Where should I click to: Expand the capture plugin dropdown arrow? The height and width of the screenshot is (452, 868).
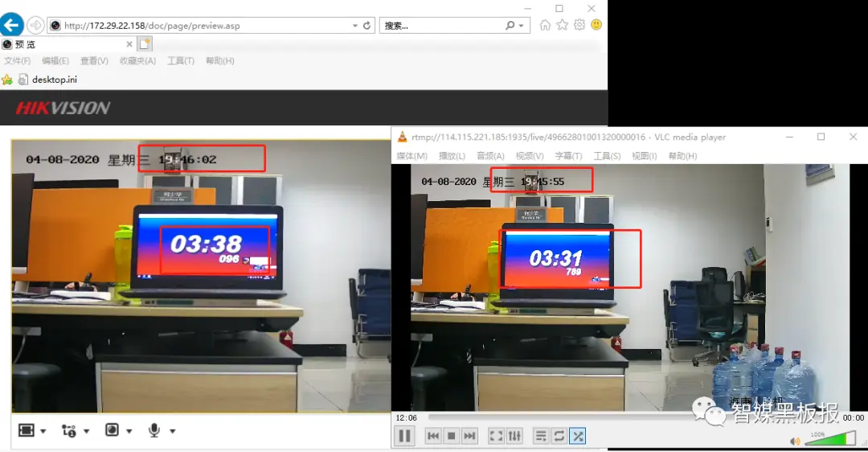[x=129, y=431]
